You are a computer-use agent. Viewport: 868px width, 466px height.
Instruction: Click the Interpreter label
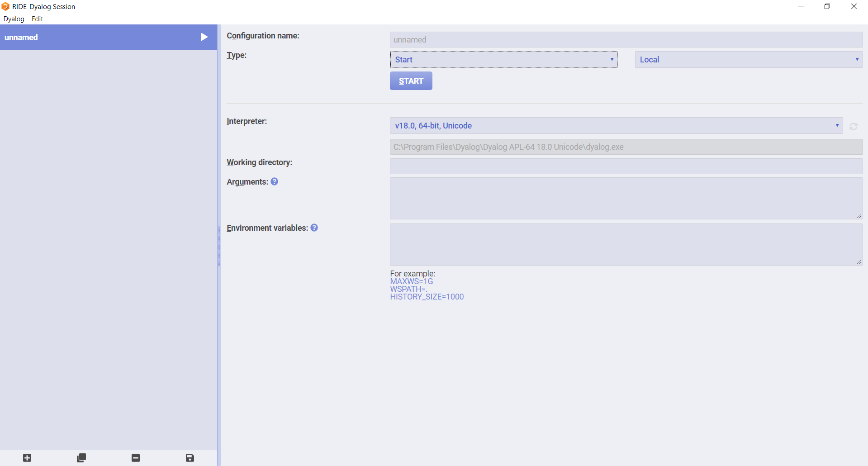(x=247, y=121)
